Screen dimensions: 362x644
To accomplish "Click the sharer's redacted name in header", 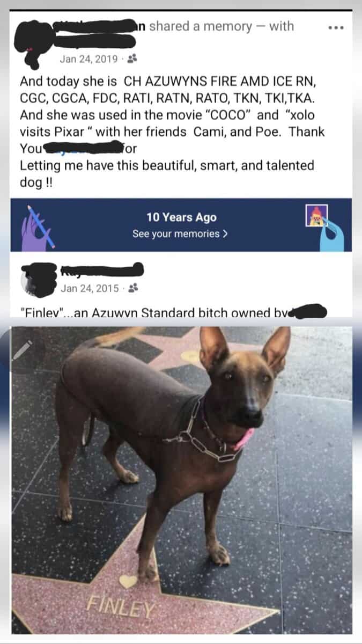I will 88,25.
